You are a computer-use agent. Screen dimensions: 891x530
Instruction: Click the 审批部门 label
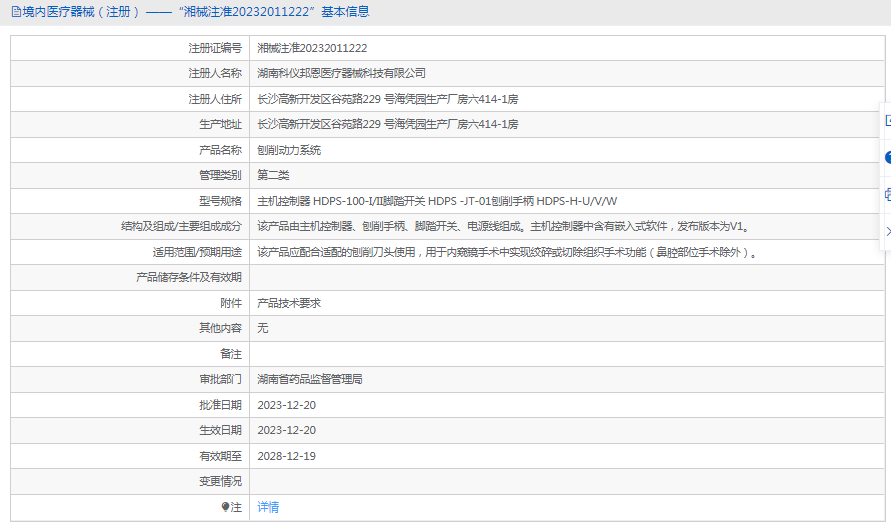[220, 379]
